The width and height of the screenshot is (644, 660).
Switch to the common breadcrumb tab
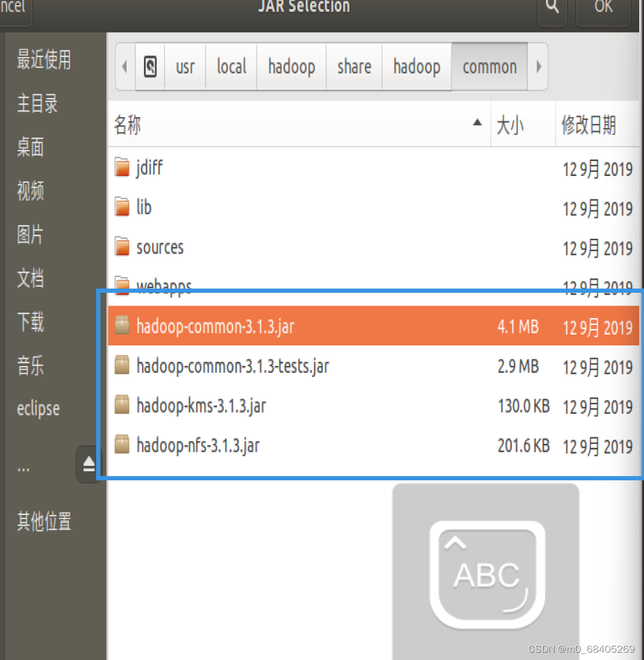489,67
